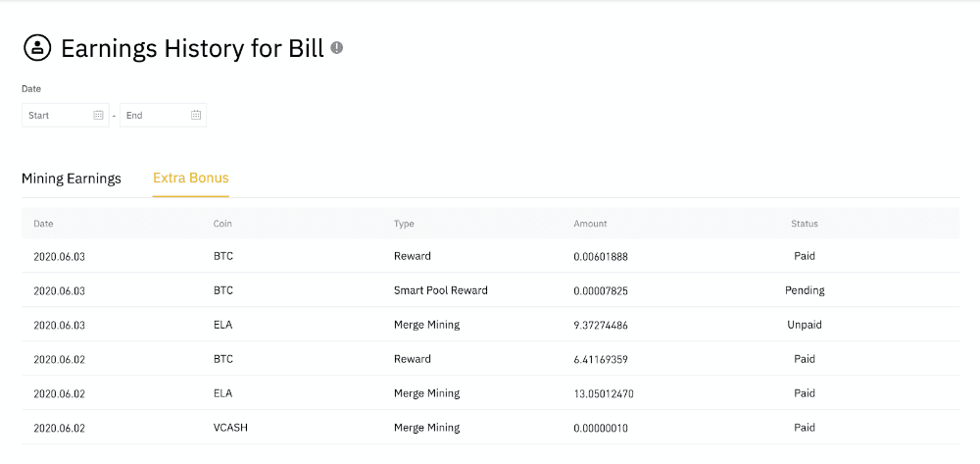Click the BTC coin in 0.00601888 row
This screenshot has width=980, height=464.
coord(223,256)
